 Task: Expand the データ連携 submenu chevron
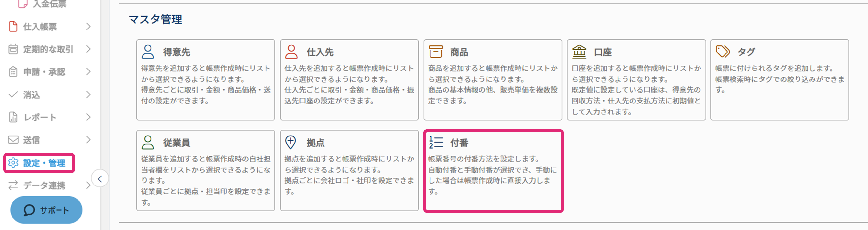click(x=88, y=185)
